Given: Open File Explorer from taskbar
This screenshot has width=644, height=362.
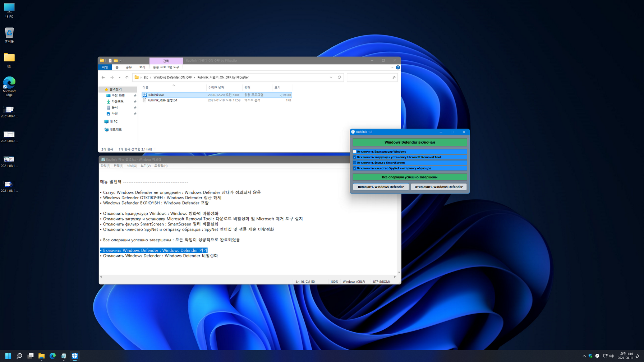Looking at the screenshot, I should 41,356.
